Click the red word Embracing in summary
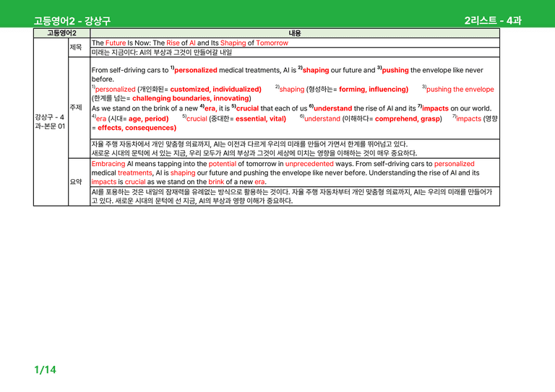This screenshot has width=555, height=392. click(108, 164)
